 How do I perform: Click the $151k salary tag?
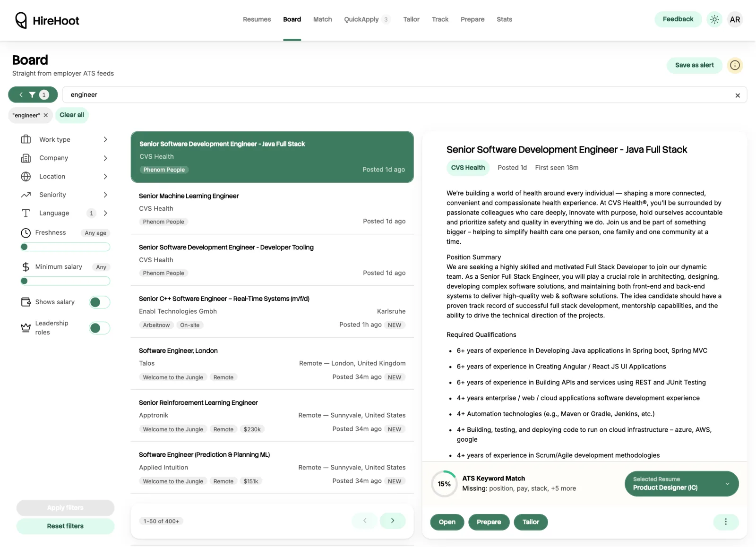[251, 481]
